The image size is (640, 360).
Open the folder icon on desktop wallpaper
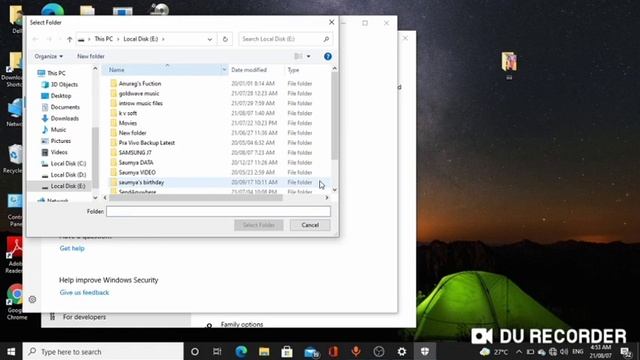(509, 63)
